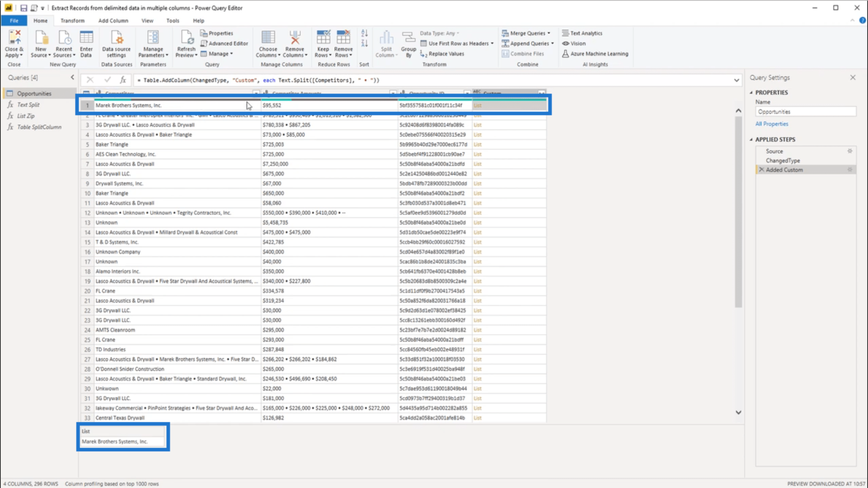Image resolution: width=868 pixels, height=488 pixels.
Task: Click the Enter Data icon
Action: (86, 38)
